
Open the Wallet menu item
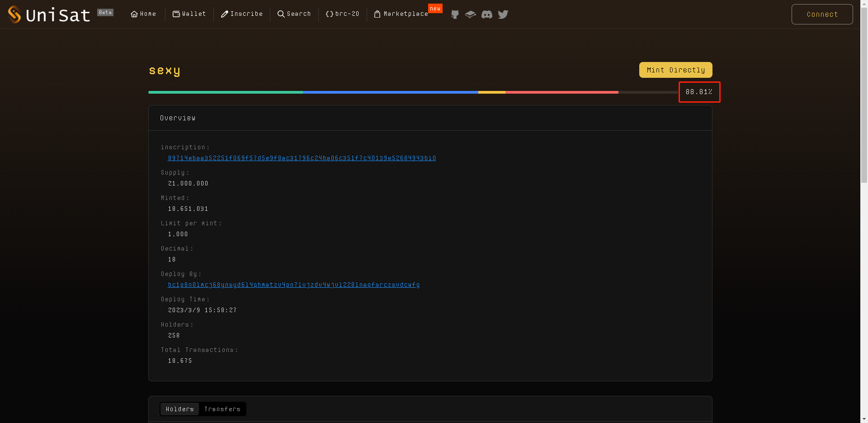pyautogui.click(x=189, y=14)
